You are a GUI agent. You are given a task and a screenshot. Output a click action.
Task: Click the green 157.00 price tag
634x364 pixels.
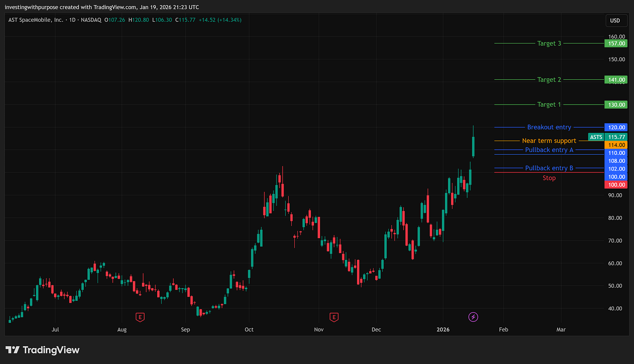pyautogui.click(x=616, y=43)
